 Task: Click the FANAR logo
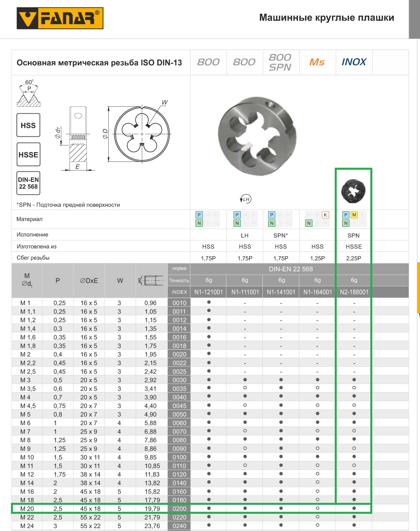(x=60, y=18)
